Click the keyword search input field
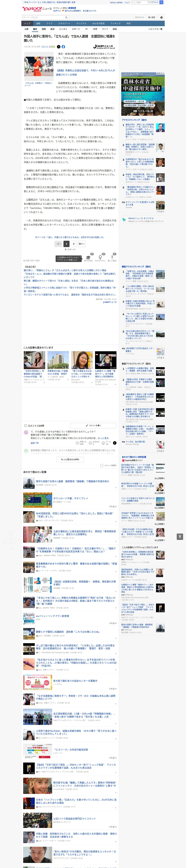The image size is (186, 868). (x=44, y=17)
